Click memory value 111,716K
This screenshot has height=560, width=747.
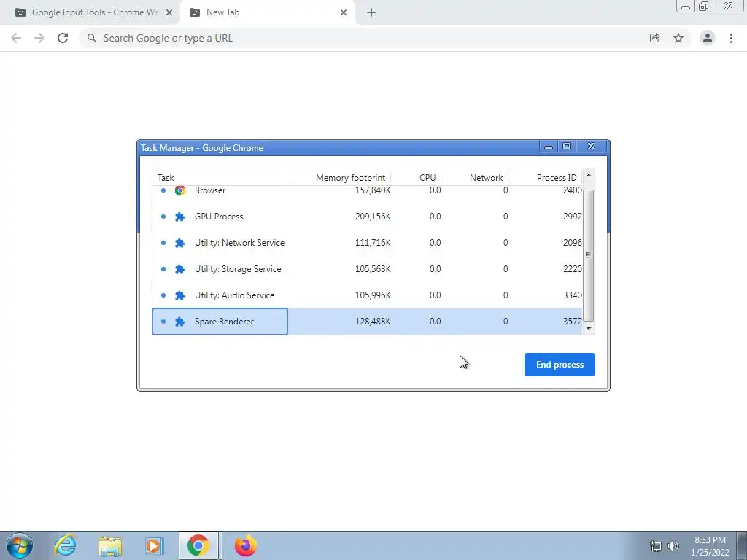click(x=373, y=243)
